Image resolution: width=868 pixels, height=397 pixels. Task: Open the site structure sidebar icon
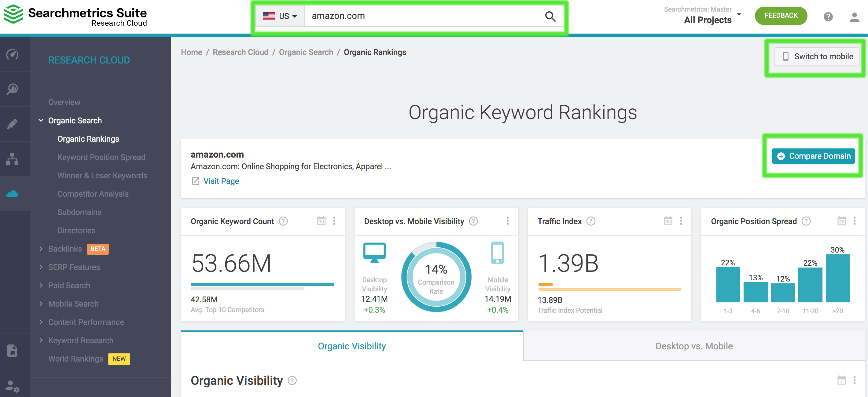pos(13,158)
